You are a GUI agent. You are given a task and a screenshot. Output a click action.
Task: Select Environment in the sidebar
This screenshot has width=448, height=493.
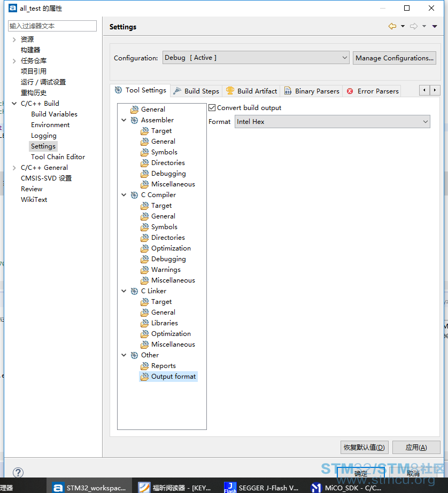[x=50, y=125]
